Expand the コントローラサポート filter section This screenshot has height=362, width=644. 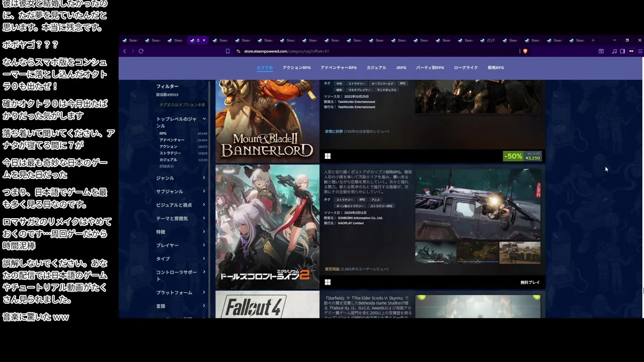click(x=182, y=276)
